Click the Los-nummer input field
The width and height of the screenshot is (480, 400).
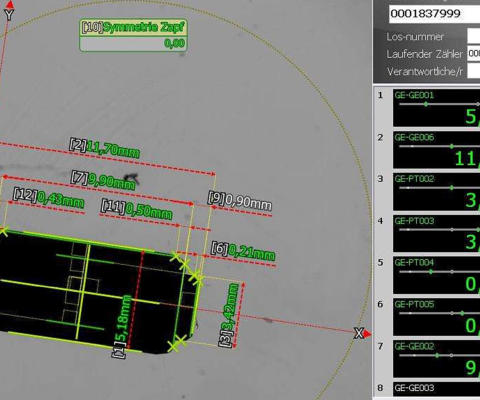(x=474, y=36)
